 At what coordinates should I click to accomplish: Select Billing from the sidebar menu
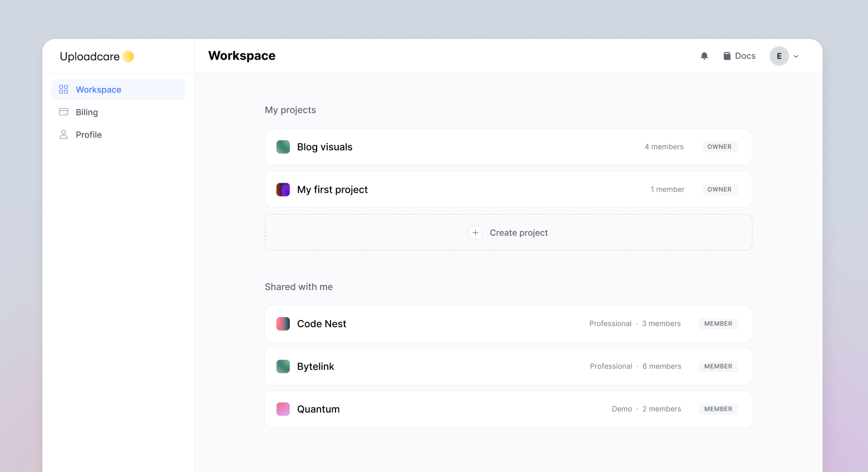(x=87, y=112)
